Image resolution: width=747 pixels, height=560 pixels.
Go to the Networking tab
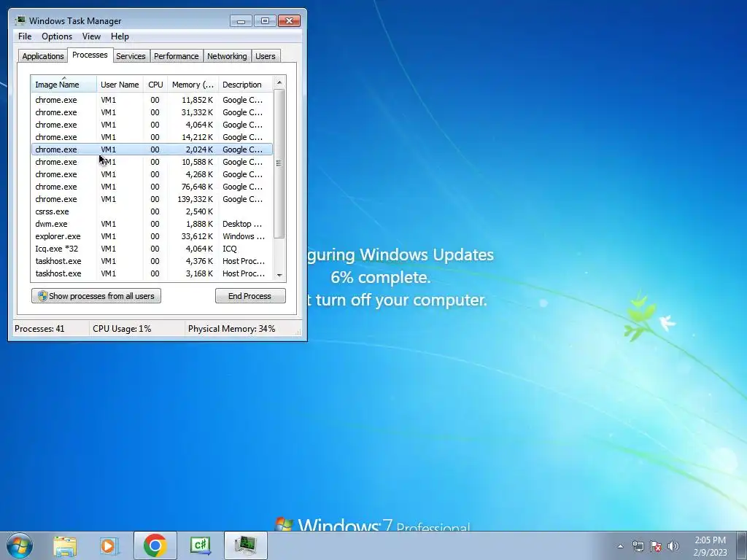[x=227, y=55]
